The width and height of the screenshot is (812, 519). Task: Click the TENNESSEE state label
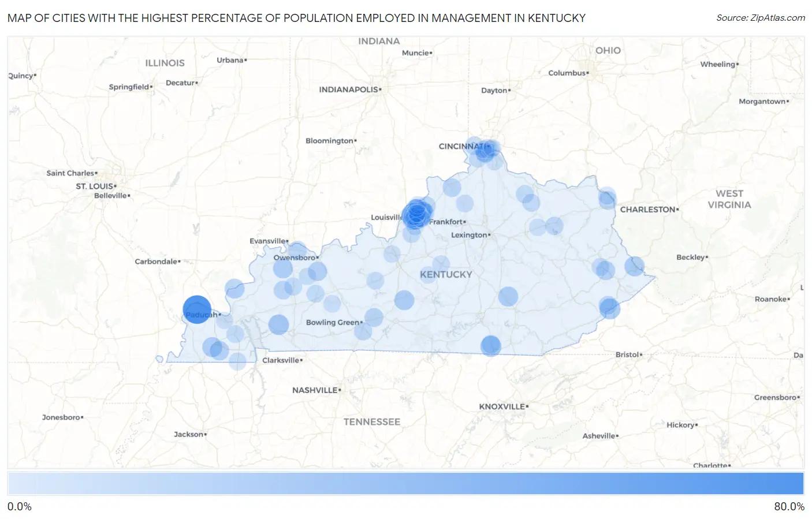372,422
